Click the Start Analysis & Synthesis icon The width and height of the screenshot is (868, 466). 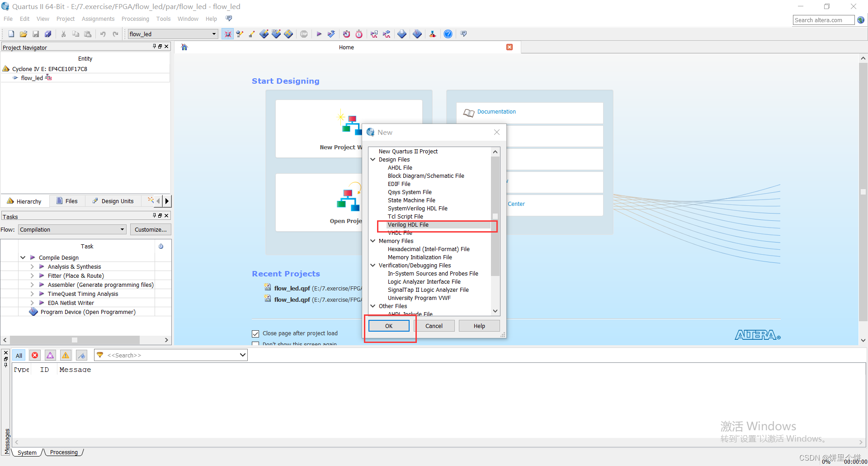(x=331, y=34)
